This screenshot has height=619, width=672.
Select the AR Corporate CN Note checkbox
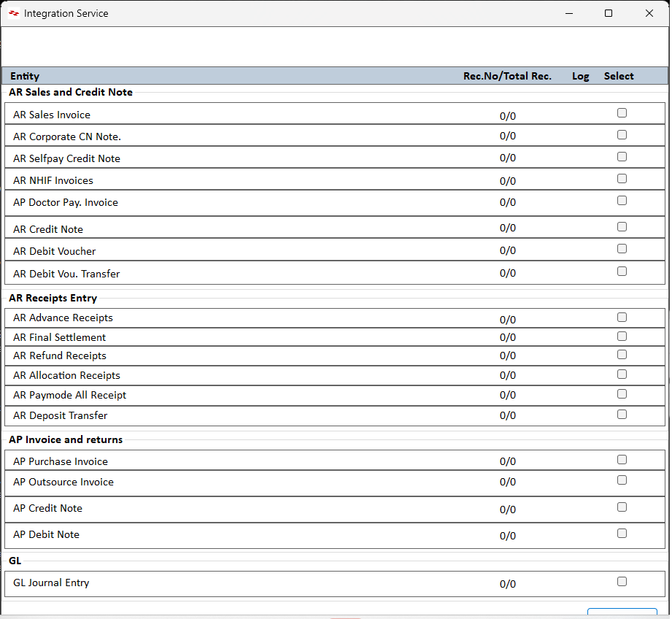622,135
